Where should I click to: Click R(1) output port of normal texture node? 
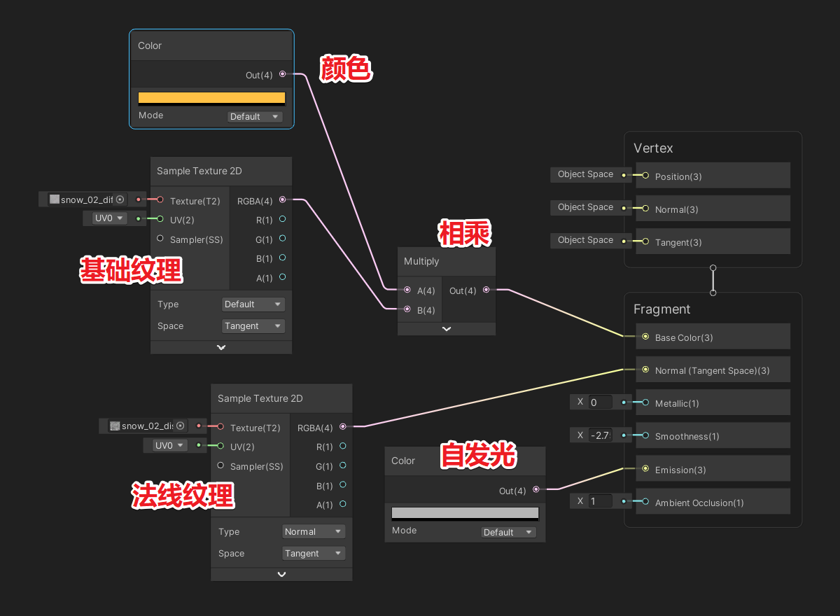pyautogui.click(x=342, y=446)
